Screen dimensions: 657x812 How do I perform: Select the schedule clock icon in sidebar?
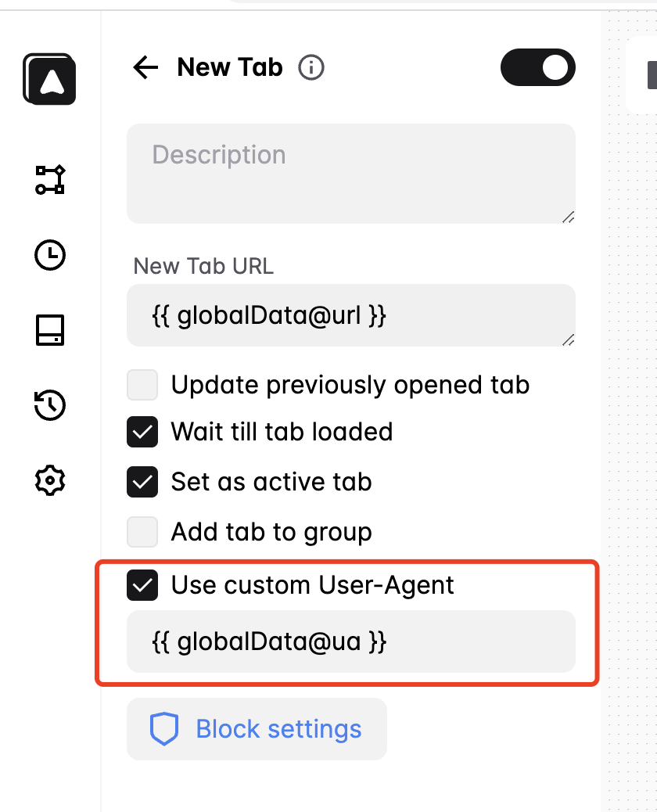[49, 255]
